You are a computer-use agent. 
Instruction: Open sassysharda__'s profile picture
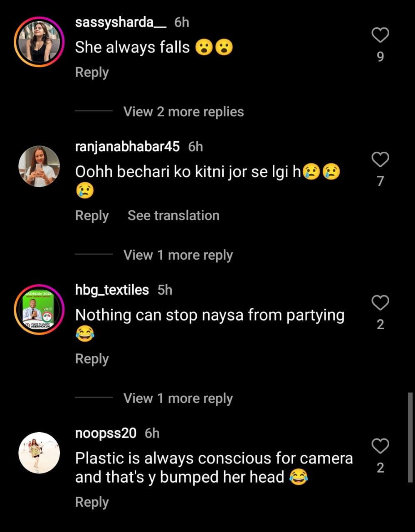(39, 42)
